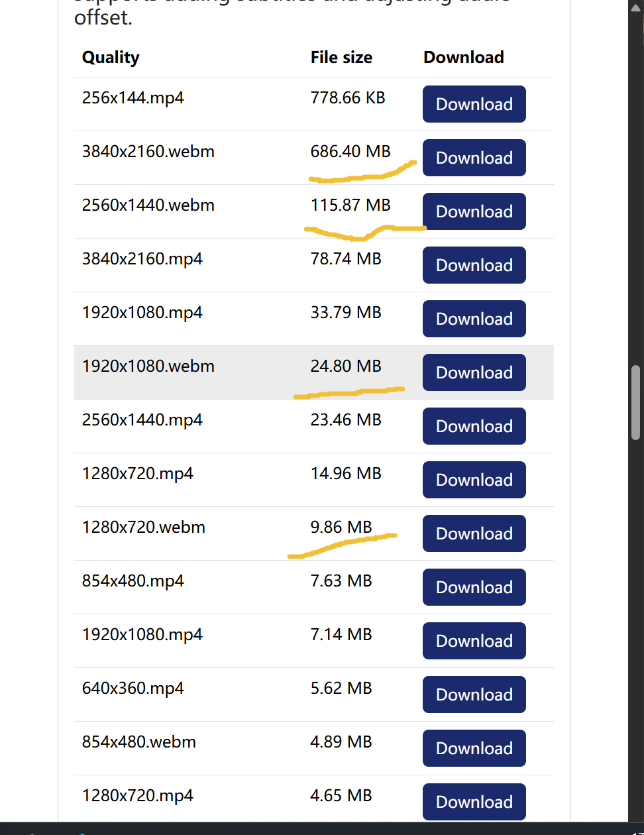Download the 3840x2160.mp4 78.74 MB file
The width and height of the screenshot is (644, 835).
[x=474, y=265]
